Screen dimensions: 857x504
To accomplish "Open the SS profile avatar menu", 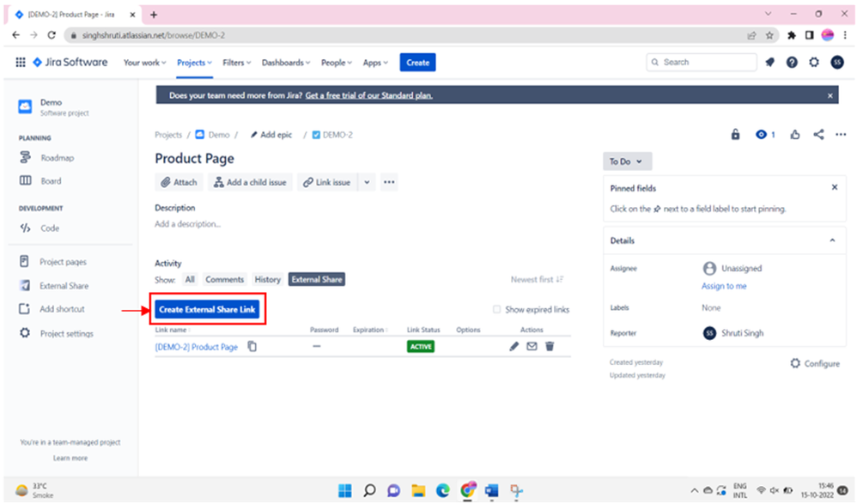I will click(836, 63).
